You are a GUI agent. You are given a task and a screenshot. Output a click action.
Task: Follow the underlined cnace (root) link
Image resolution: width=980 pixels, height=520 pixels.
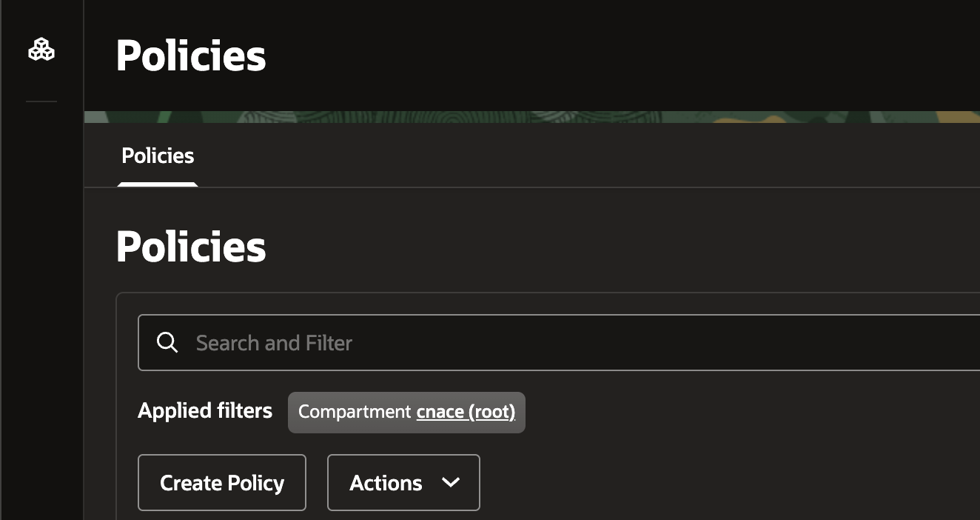click(466, 412)
